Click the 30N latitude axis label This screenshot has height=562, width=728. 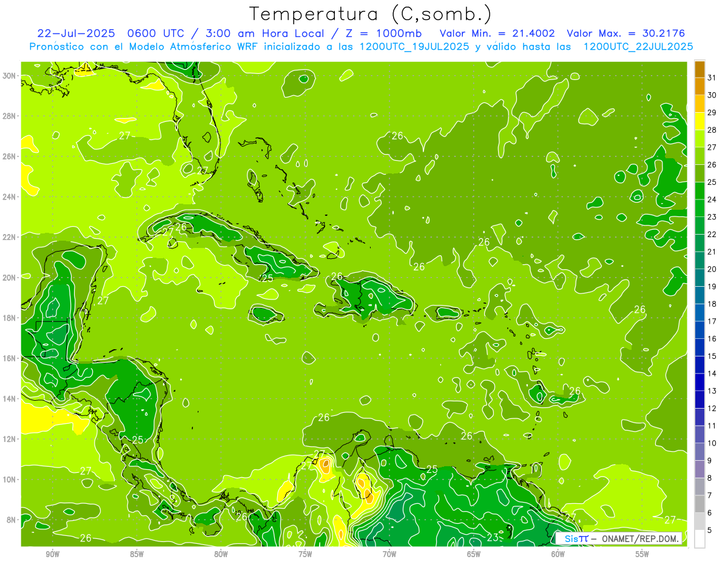pyautogui.click(x=10, y=76)
